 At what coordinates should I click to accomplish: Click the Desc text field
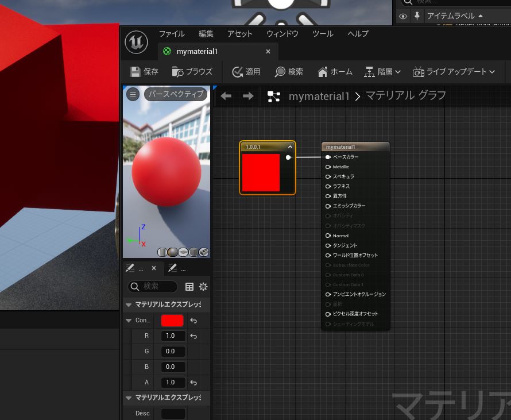(x=173, y=414)
